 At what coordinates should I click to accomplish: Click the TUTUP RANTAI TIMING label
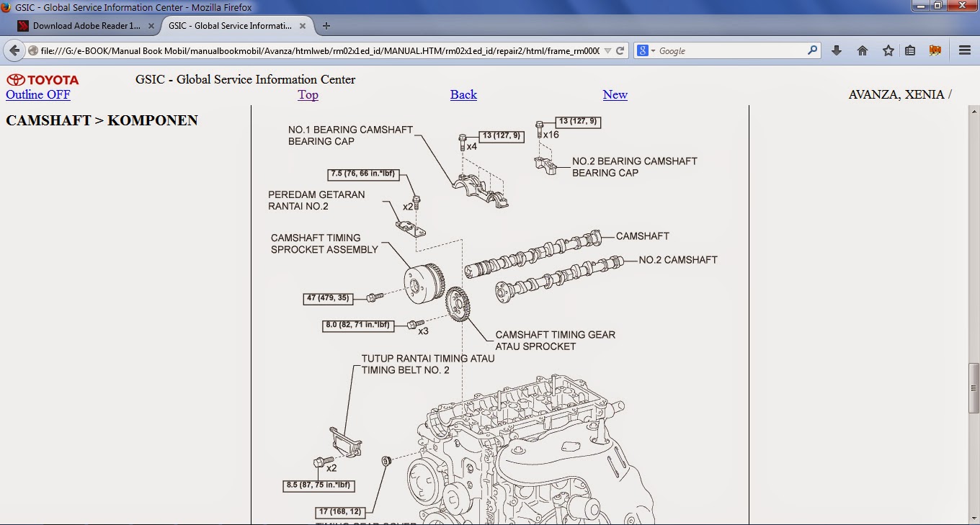point(428,364)
